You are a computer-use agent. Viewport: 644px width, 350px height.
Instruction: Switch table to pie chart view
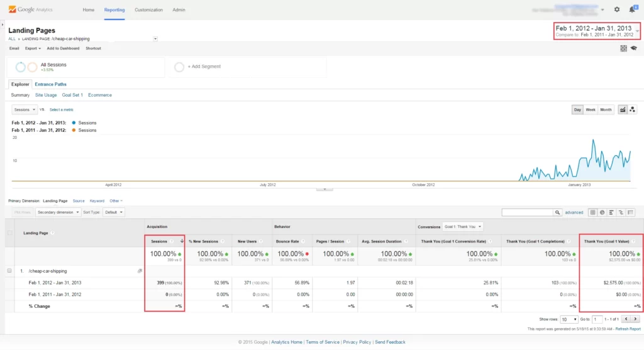tap(602, 212)
